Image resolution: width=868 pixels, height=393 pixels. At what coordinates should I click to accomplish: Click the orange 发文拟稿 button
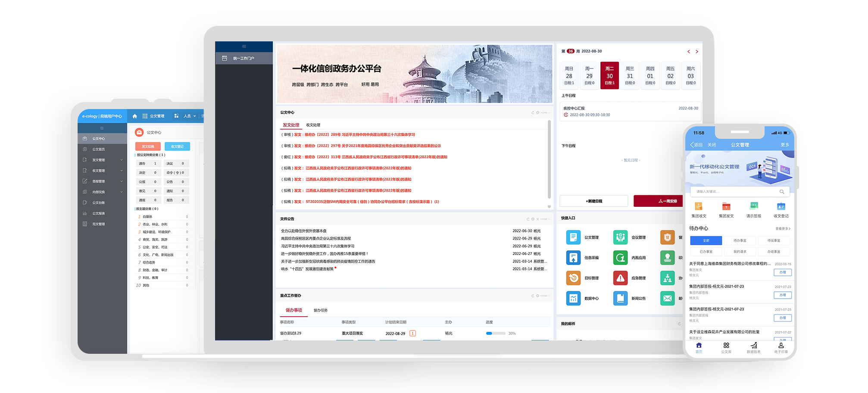(148, 147)
